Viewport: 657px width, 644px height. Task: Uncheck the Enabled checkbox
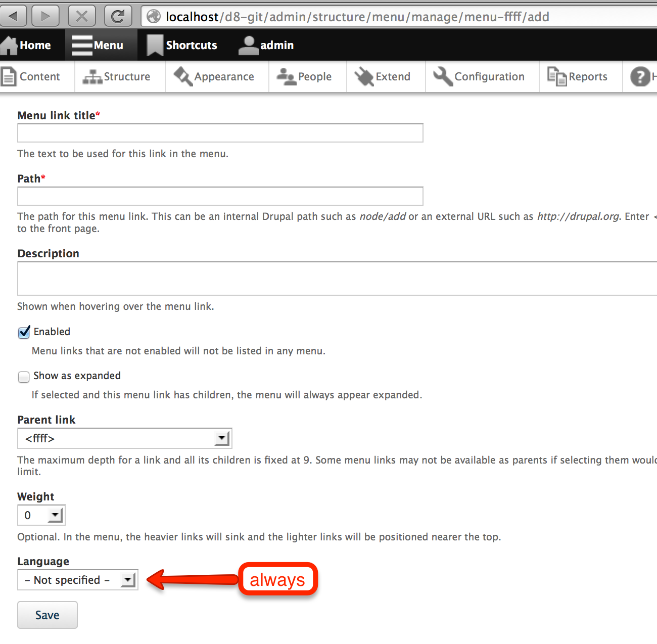click(24, 332)
